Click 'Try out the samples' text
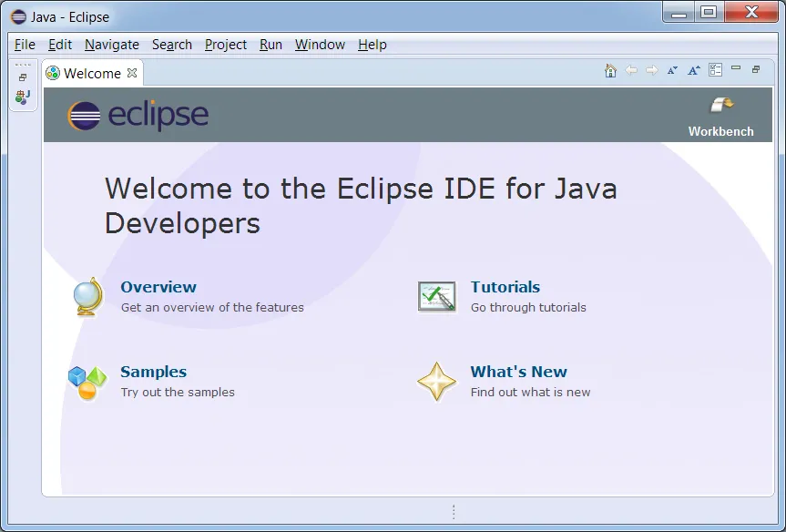The height and width of the screenshot is (532, 786). pyautogui.click(x=178, y=392)
